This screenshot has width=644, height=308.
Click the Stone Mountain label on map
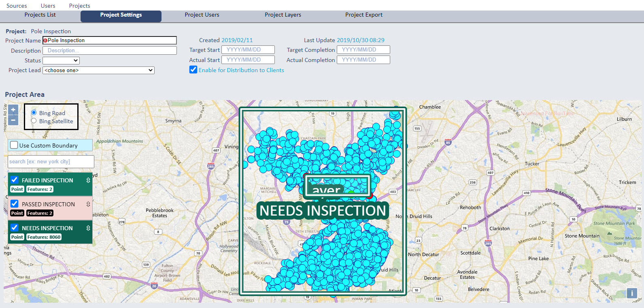[x=582, y=236]
